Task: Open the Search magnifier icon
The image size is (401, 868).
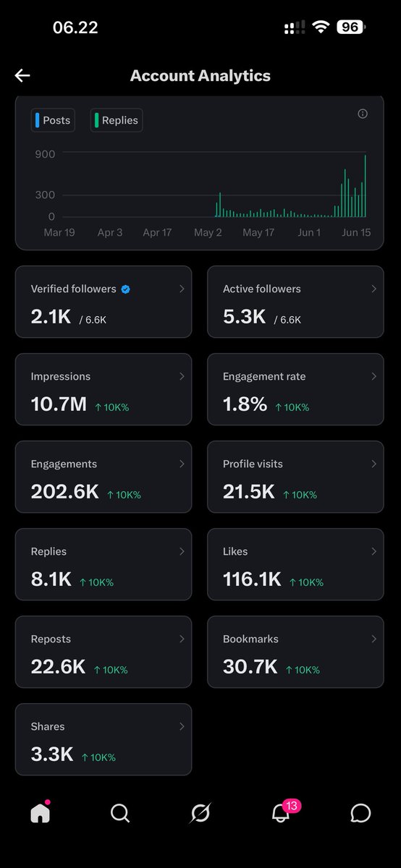Action: coord(120,813)
